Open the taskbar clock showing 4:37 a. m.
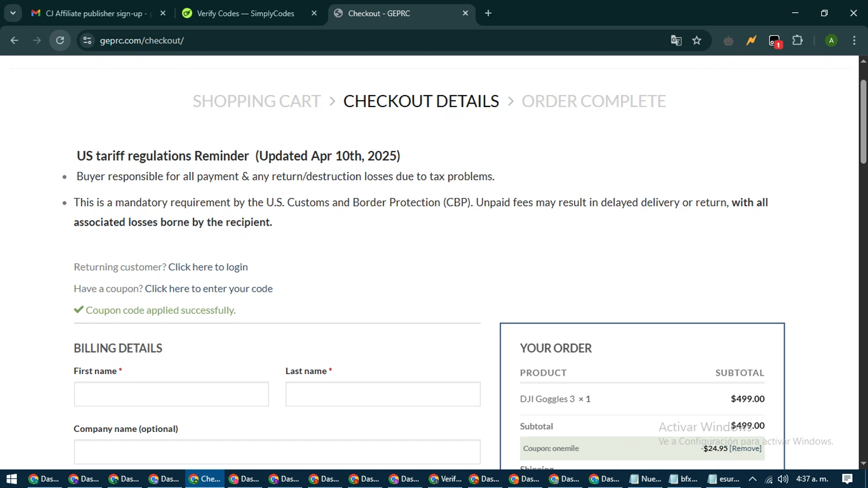This screenshot has height=488, width=868. click(812, 479)
